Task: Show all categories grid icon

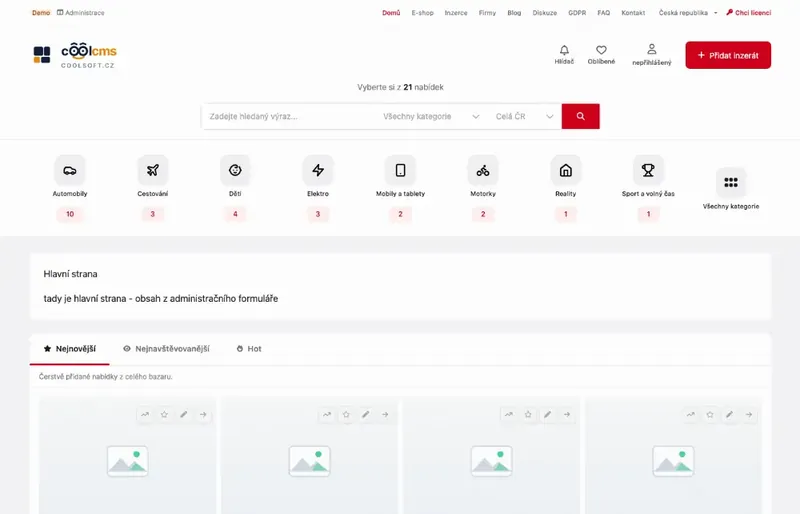Action: [731, 182]
